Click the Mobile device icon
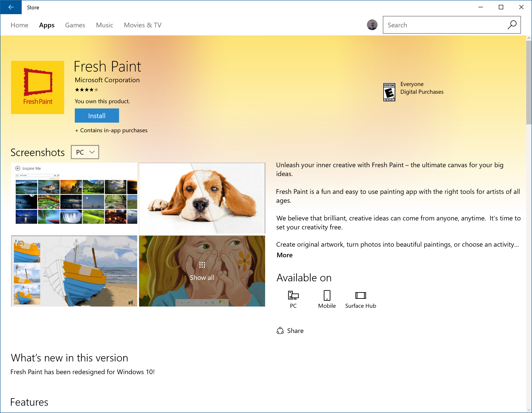Image resolution: width=532 pixels, height=413 pixels. pyautogui.click(x=327, y=295)
